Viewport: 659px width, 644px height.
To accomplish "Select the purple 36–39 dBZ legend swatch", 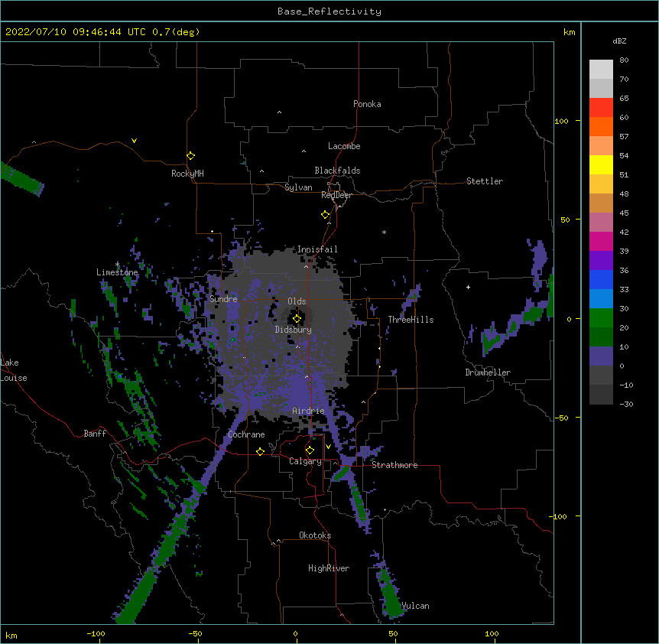I will pos(601,261).
